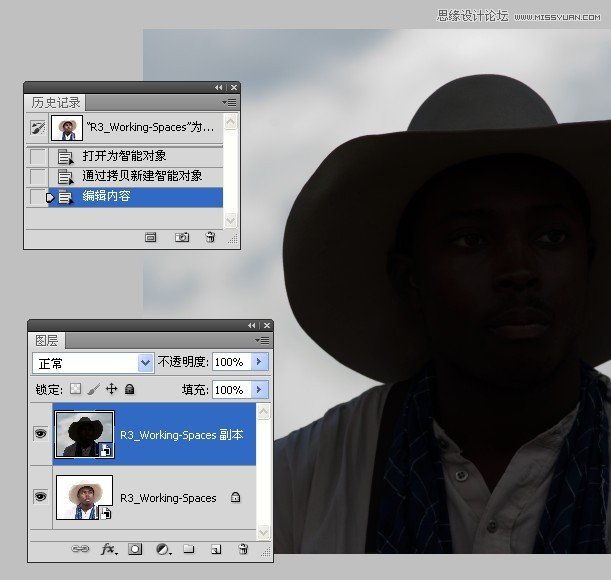Delete current history state via trash icon
Image resolution: width=611 pixels, height=580 pixels.
(210, 238)
